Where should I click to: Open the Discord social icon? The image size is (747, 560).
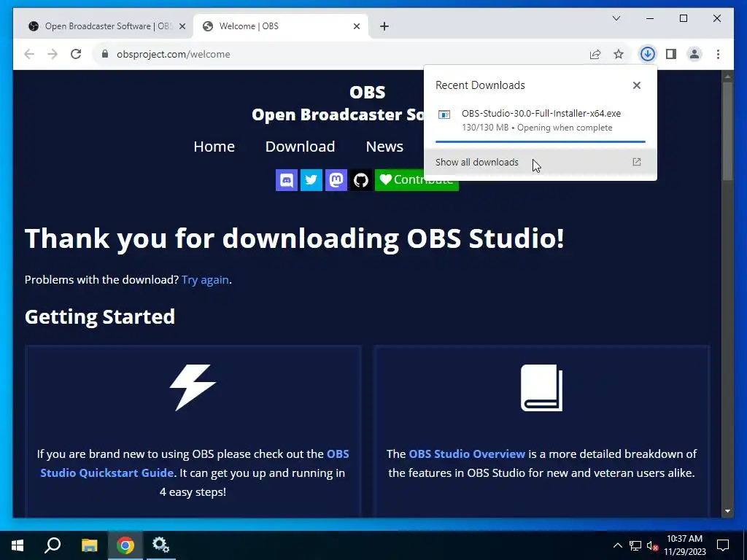286,180
